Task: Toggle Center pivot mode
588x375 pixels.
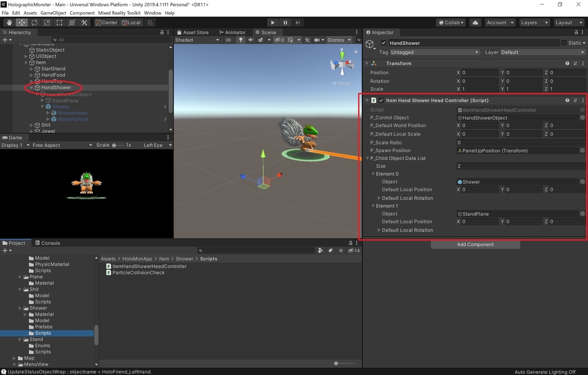Action: click(106, 23)
